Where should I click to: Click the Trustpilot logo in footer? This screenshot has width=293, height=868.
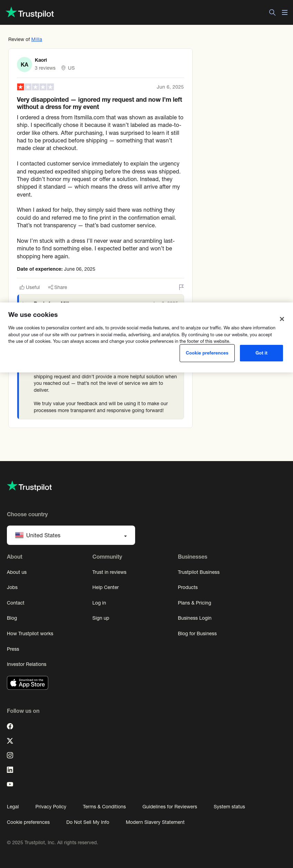point(30,486)
